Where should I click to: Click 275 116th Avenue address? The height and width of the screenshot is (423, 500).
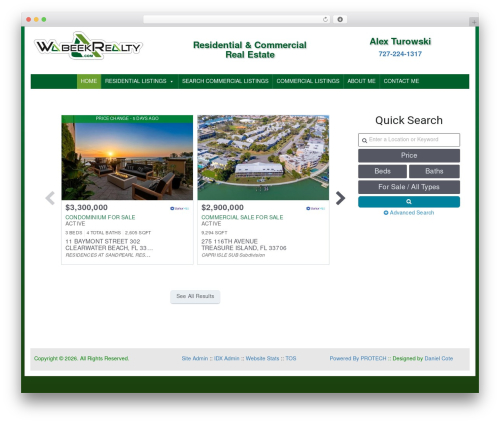click(229, 241)
